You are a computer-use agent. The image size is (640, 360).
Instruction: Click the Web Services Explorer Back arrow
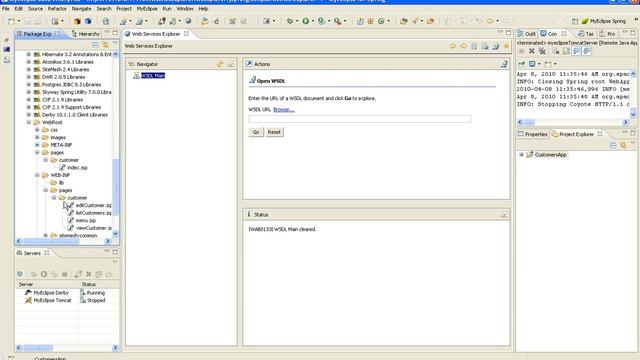[x=453, y=46]
